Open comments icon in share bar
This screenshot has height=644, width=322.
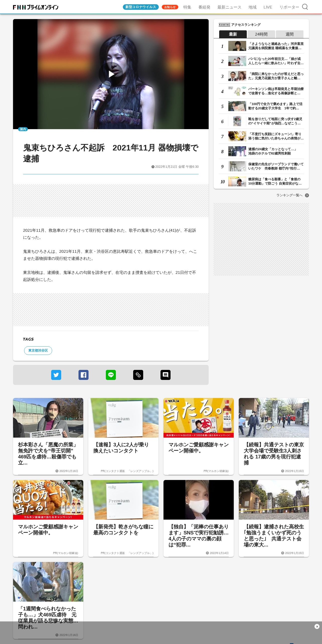point(166,375)
